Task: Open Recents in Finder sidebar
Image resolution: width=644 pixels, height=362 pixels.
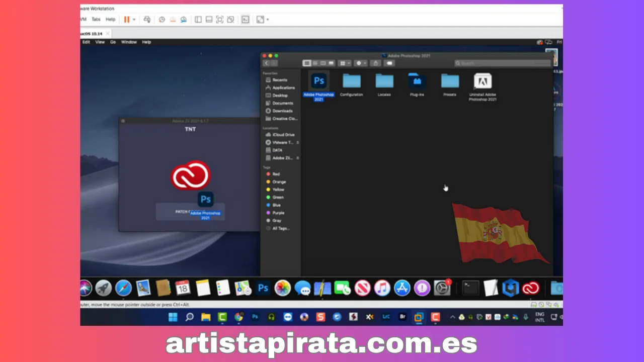Action: (x=281, y=80)
